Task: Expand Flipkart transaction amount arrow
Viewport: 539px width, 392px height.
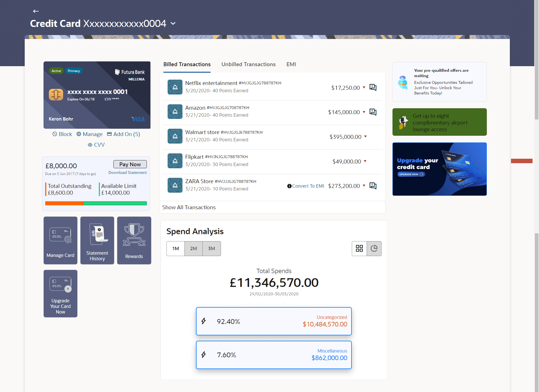Action: pyautogui.click(x=365, y=161)
